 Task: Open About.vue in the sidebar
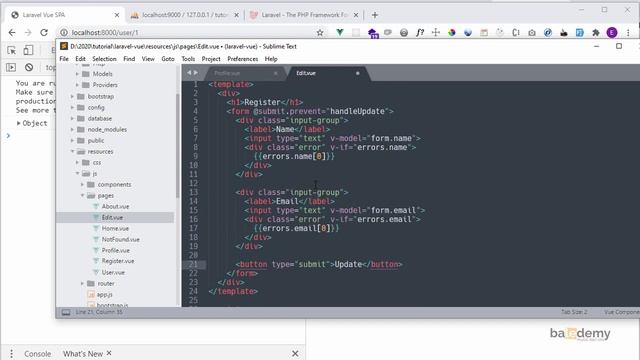pos(115,207)
